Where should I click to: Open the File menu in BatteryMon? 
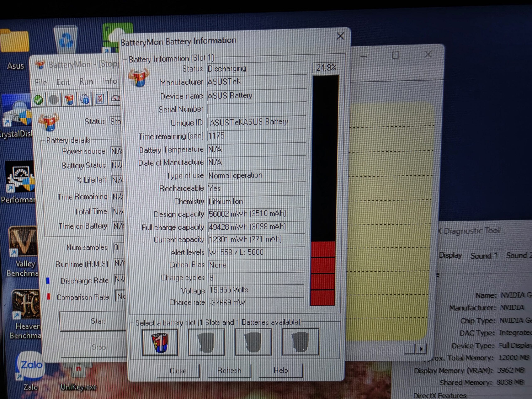[x=41, y=83]
